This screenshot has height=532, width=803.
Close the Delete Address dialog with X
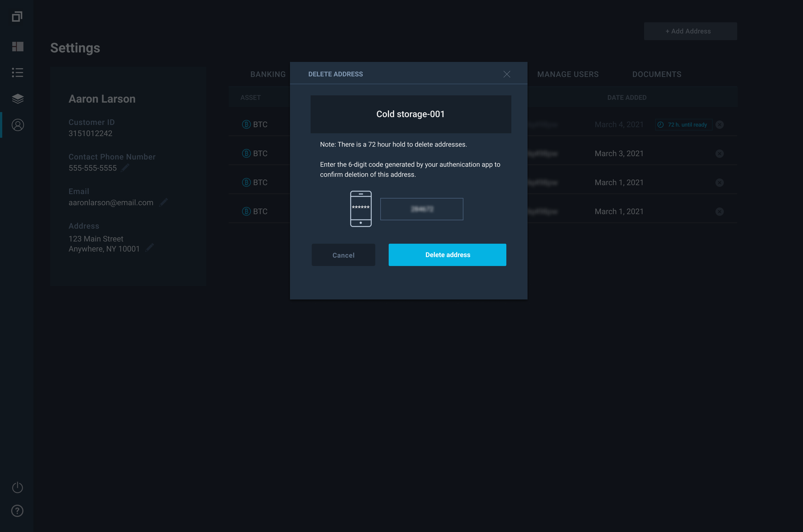(507, 74)
